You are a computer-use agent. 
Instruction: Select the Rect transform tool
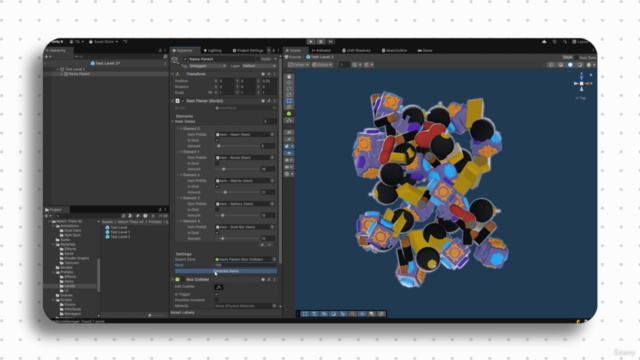click(x=289, y=101)
